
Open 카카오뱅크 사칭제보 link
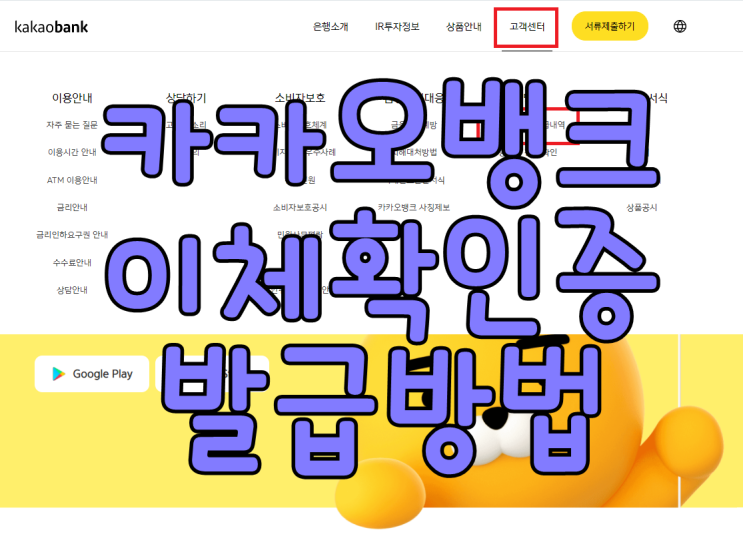coord(414,208)
